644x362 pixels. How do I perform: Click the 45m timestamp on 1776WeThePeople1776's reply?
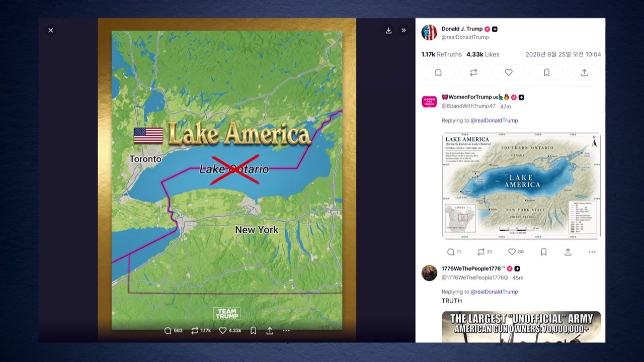(x=518, y=278)
